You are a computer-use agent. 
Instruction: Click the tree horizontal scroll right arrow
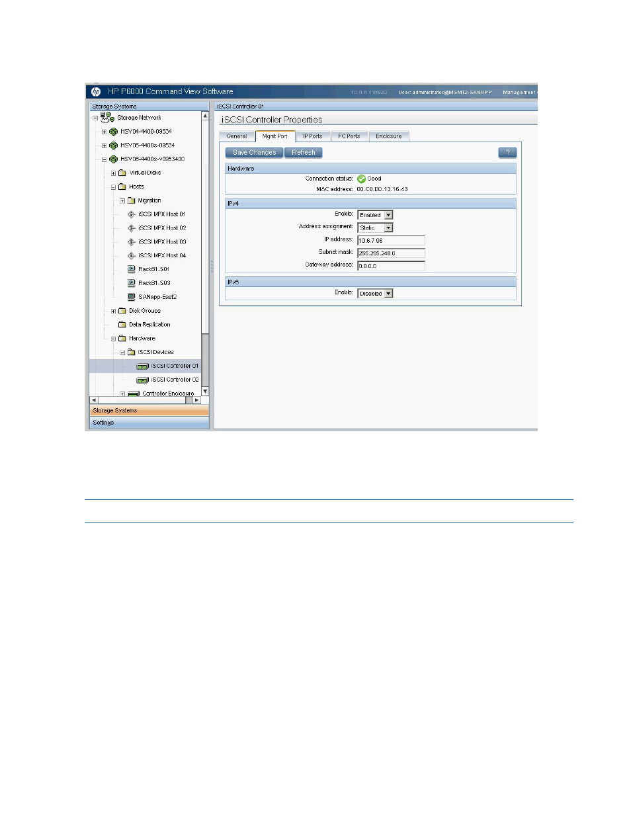196,400
